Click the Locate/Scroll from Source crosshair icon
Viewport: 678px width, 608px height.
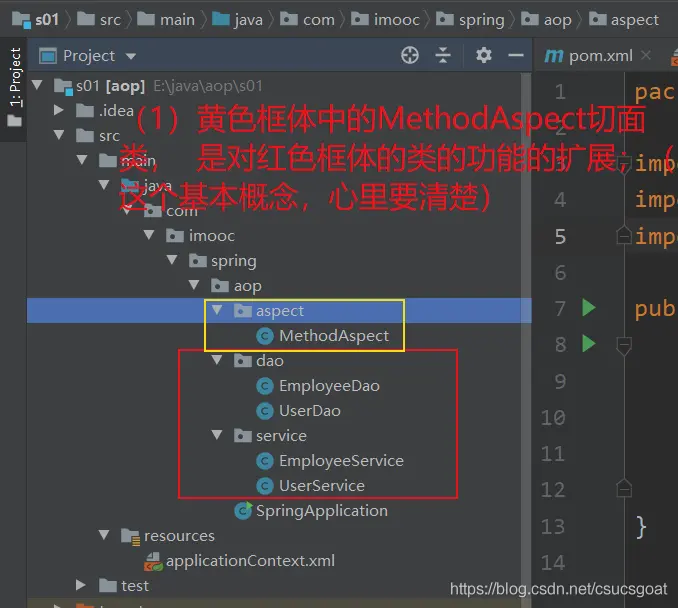409,55
